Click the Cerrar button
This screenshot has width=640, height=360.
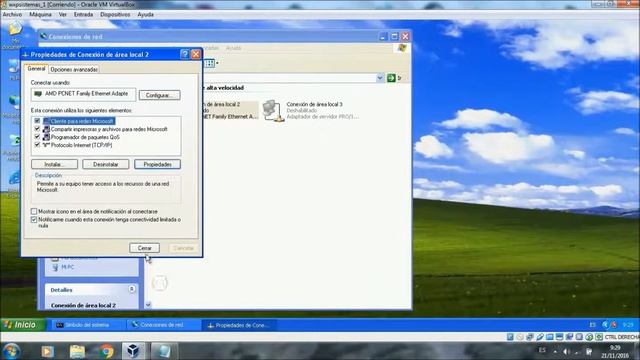[x=144, y=248]
